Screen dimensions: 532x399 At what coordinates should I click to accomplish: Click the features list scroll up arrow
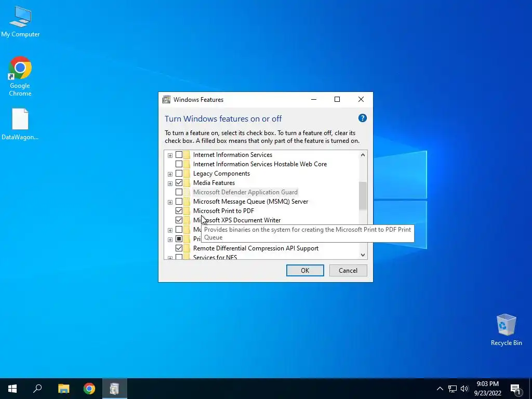pyautogui.click(x=363, y=155)
